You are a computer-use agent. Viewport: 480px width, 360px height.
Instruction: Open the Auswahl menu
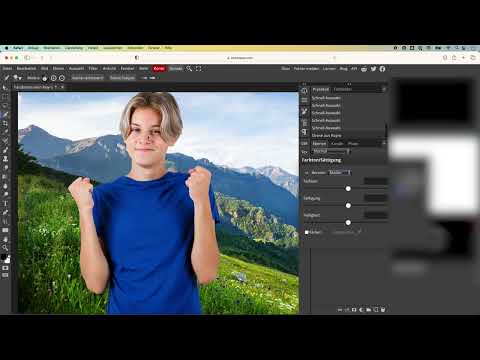click(x=76, y=69)
